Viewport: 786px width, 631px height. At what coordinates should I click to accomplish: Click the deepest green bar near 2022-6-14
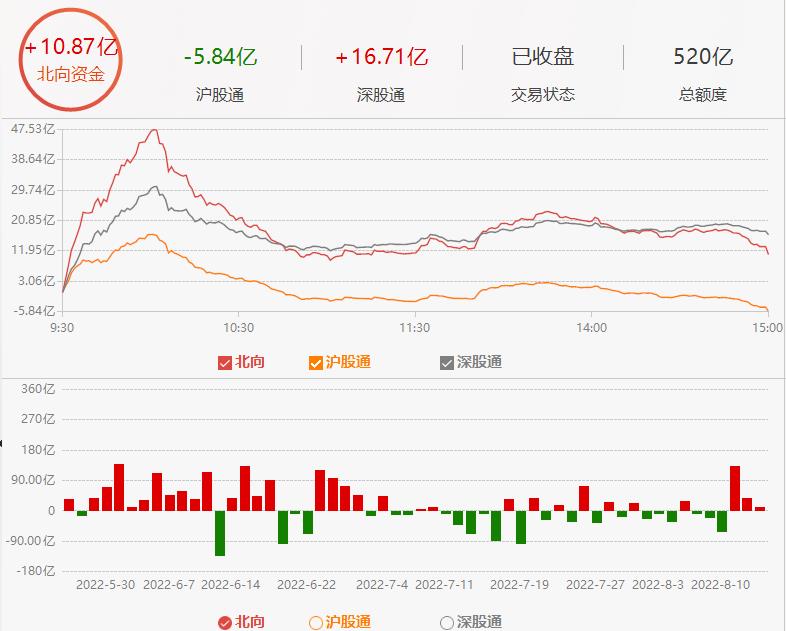220,532
